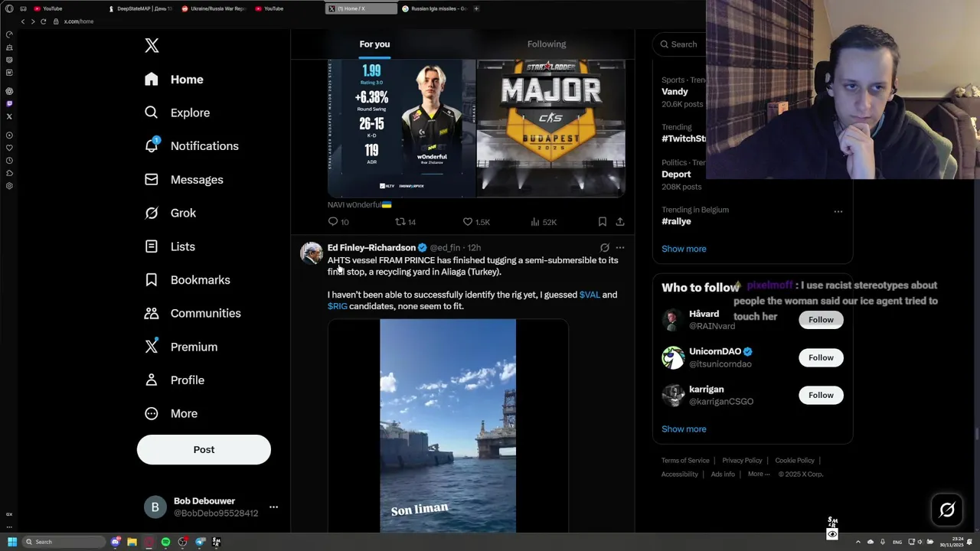The image size is (980, 551).
Task: Show more who to follow suggestions
Action: 684,429
